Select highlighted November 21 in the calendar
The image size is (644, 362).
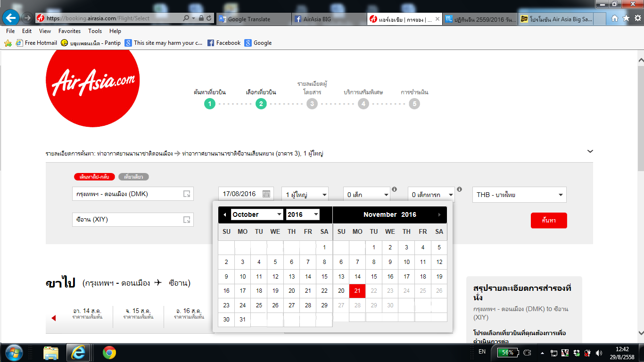[x=357, y=291]
